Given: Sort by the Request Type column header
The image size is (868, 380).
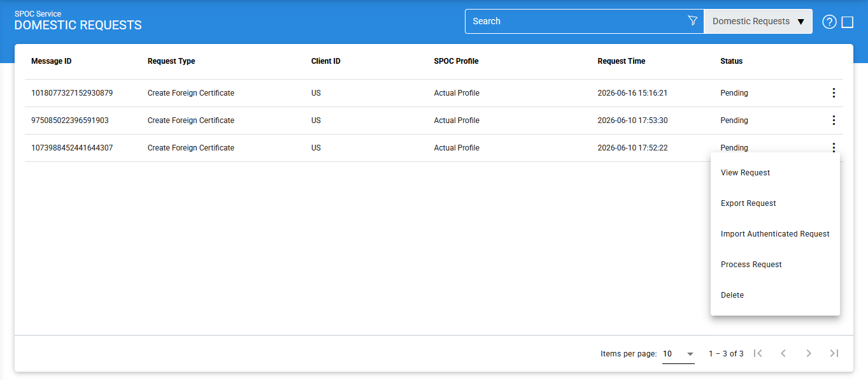Looking at the screenshot, I should [x=171, y=61].
